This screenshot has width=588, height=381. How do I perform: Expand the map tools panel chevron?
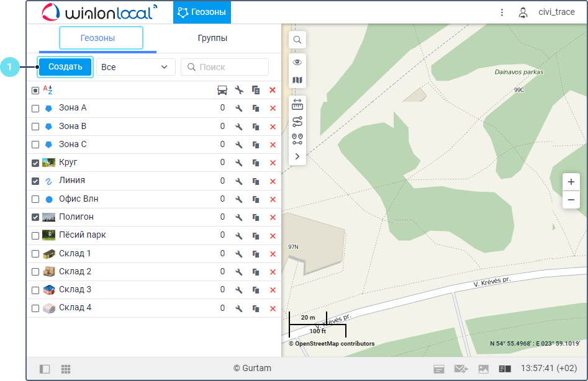point(297,156)
